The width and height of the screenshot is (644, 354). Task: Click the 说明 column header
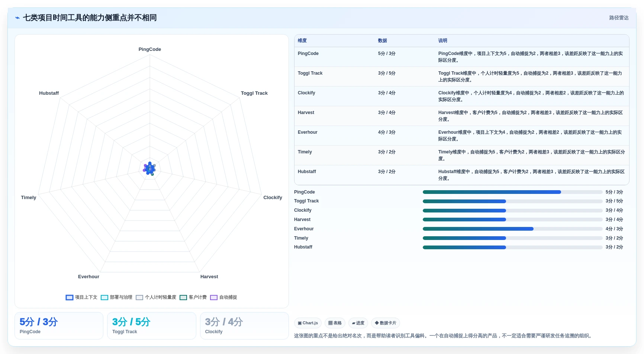(x=442, y=40)
